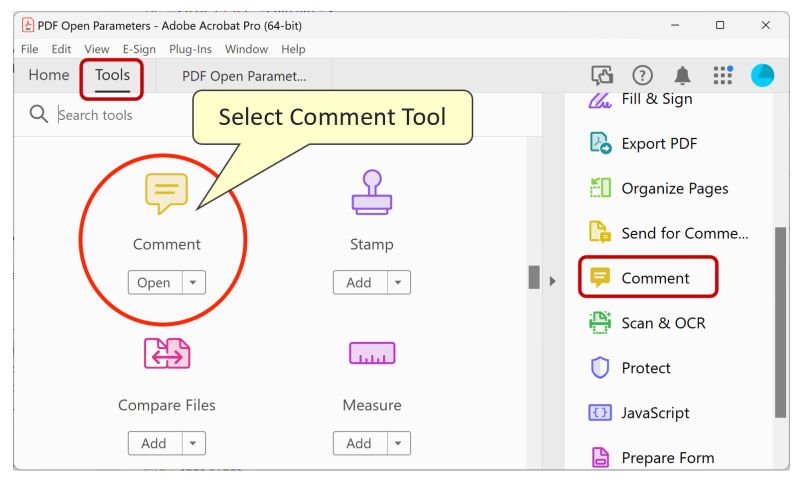The image size is (800, 479).
Task: Collapse the right pane with arrow
Action: (553, 281)
